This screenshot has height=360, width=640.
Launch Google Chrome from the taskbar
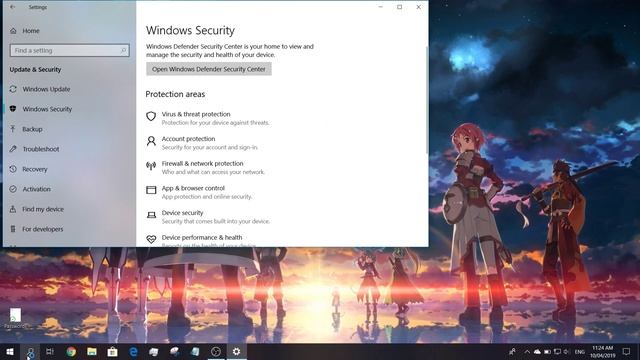click(x=71, y=351)
